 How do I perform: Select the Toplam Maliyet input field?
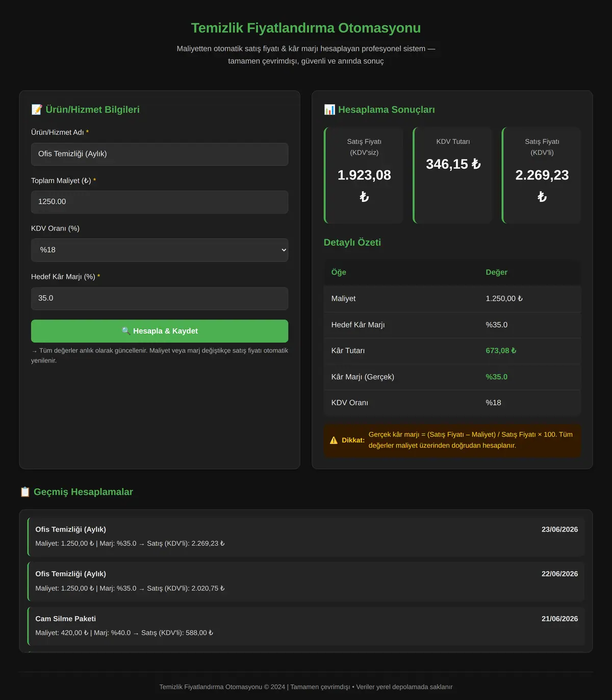click(x=160, y=202)
